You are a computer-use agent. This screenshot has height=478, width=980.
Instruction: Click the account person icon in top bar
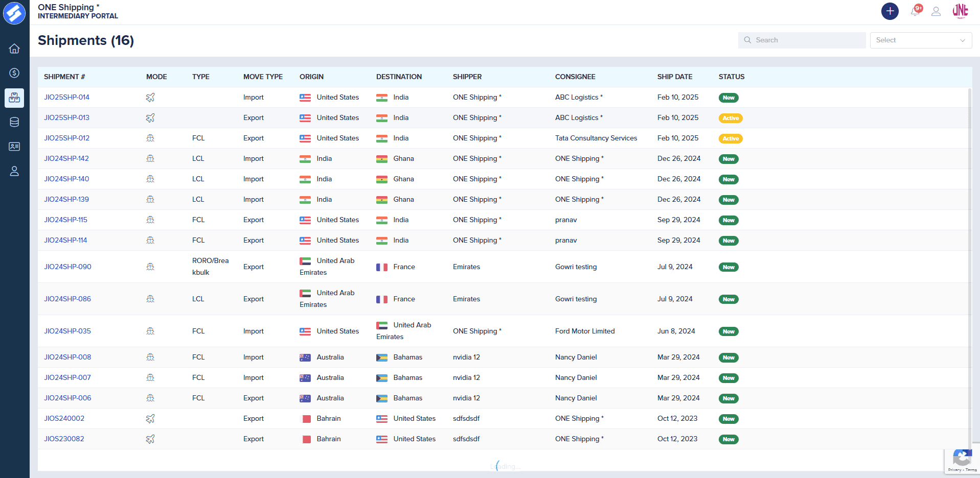coord(937,11)
